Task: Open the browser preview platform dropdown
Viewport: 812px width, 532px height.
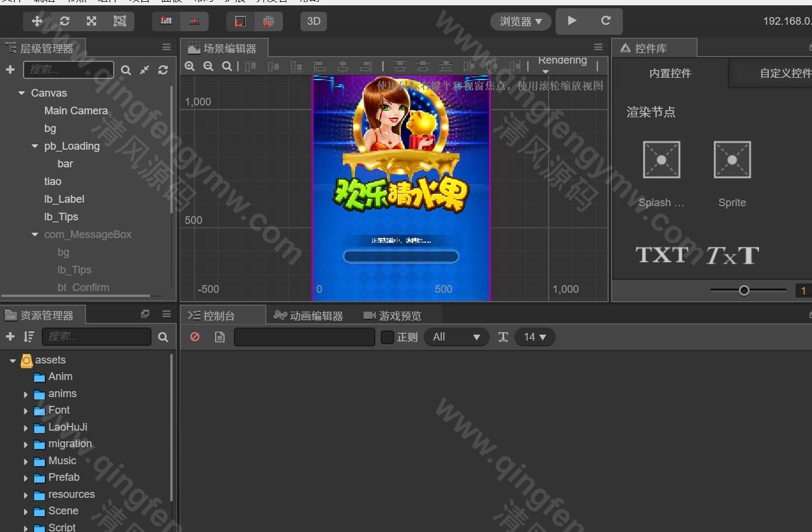Action: (x=521, y=21)
